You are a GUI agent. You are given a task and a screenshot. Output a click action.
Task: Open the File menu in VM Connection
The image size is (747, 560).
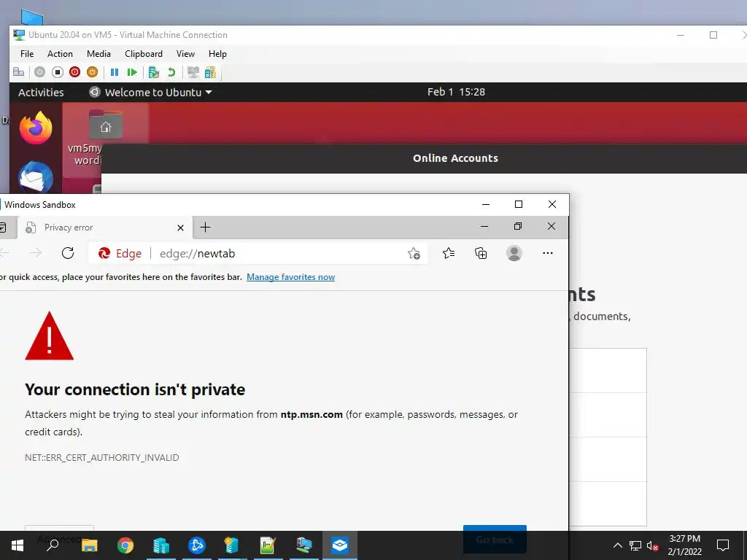click(27, 54)
